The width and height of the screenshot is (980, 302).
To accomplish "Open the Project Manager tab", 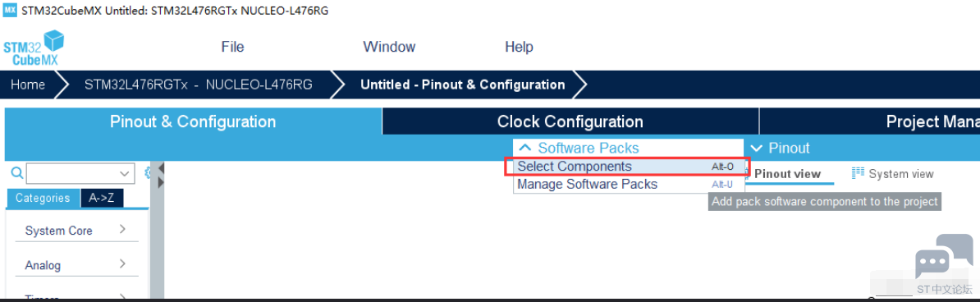I will [870, 121].
